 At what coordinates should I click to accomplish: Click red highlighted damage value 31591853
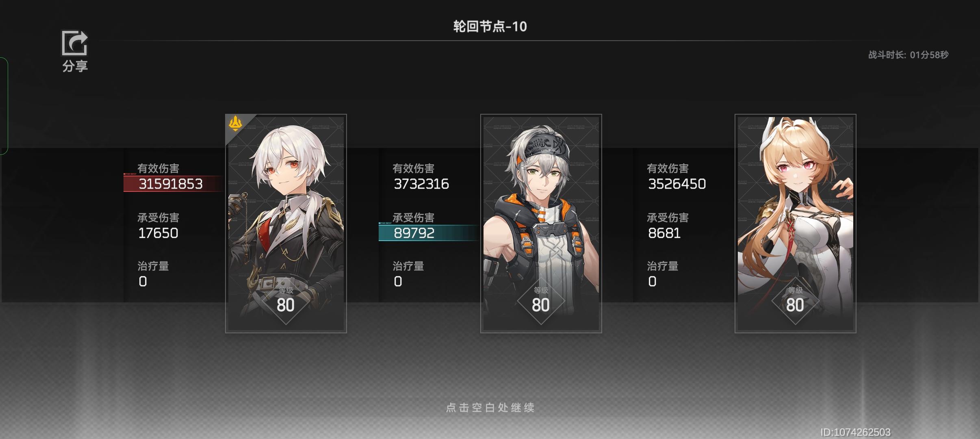coord(171,184)
